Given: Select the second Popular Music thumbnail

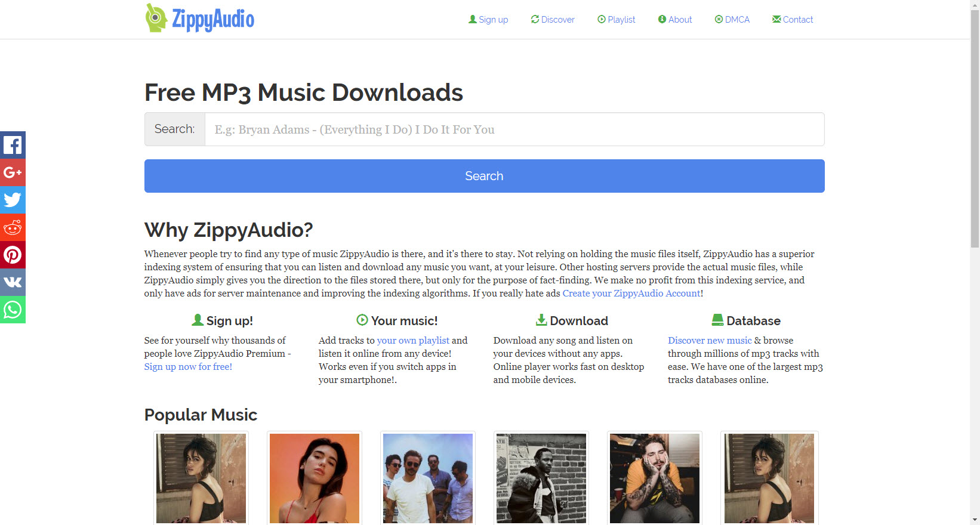Looking at the screenshot, I should point(315,478).
